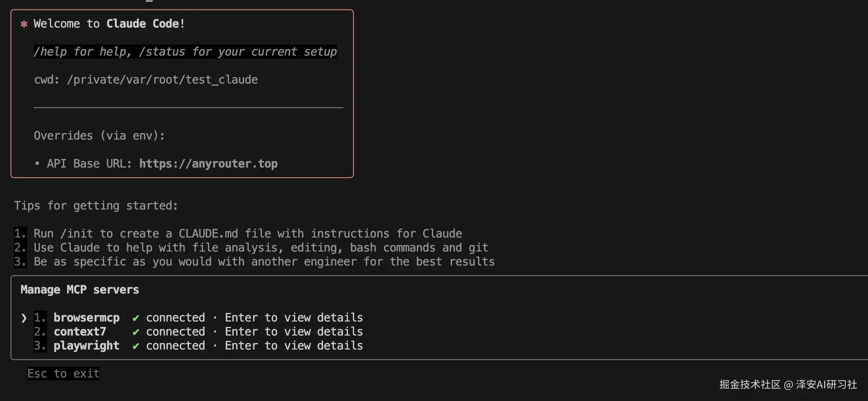Viewport: 868px width, 401px height.
Task: Click the Esc to exit hint
Action: (63, 374)
